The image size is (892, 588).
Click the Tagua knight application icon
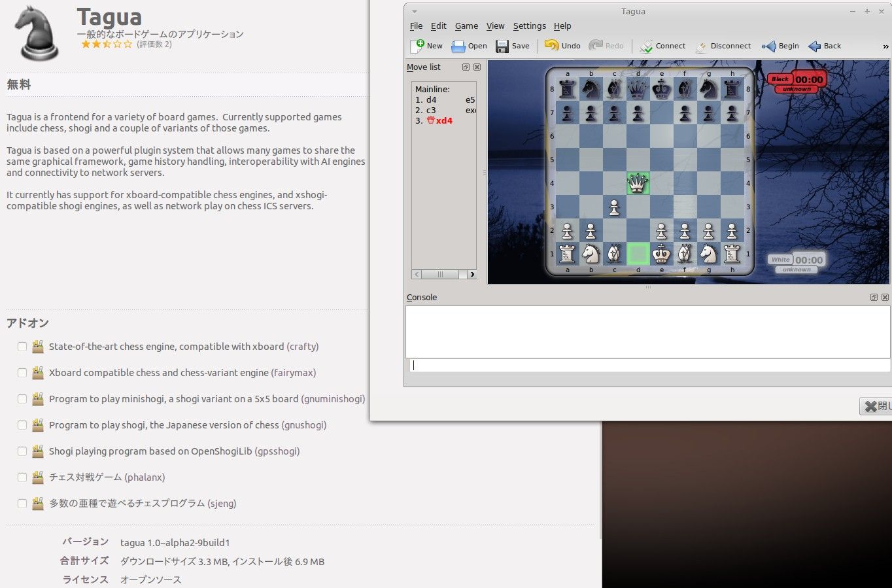pyautogui.click(x=39, y=33)
